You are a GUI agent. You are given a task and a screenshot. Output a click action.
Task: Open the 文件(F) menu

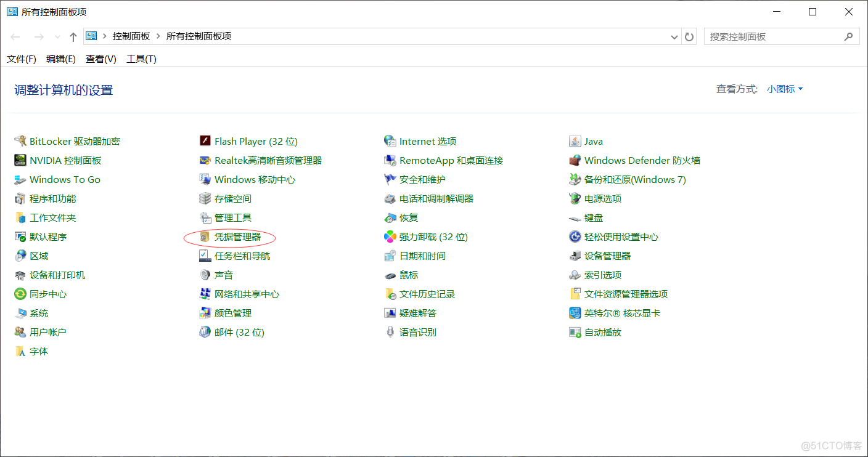coord(22,59)
